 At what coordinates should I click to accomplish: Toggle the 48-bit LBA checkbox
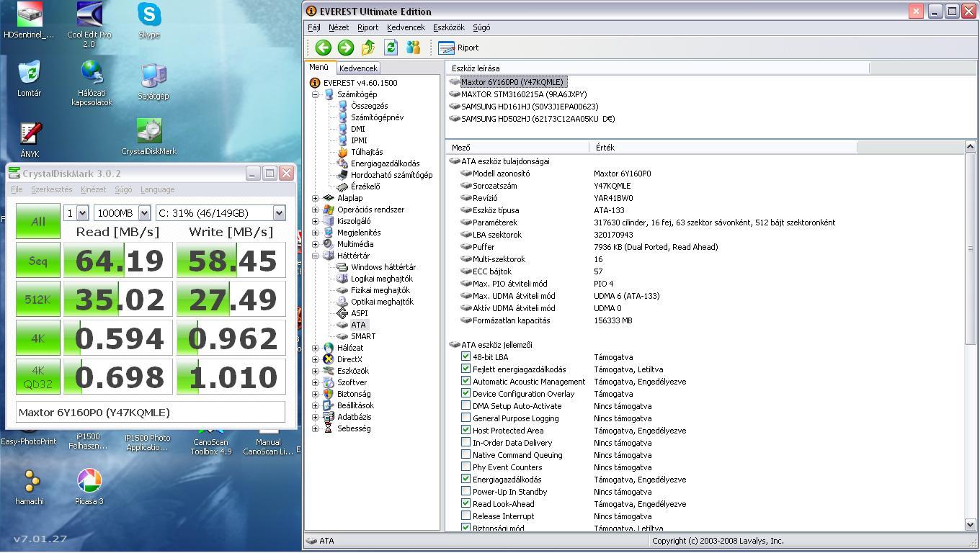click(x=465, y=356)
